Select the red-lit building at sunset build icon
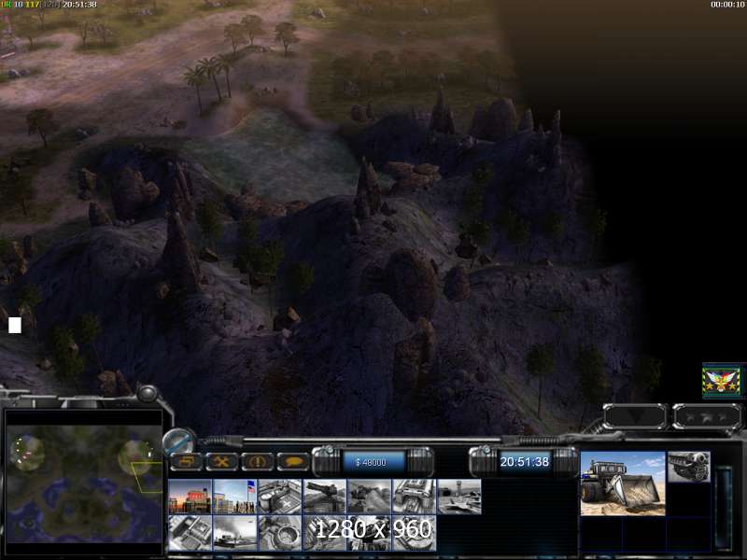 coord(190,497)
